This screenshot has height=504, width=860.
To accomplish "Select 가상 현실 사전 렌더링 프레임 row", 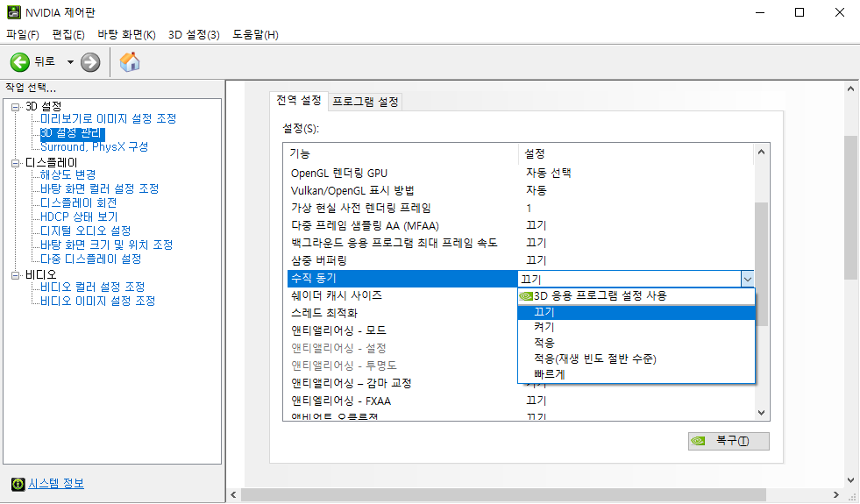I will (x=521, y=208).
